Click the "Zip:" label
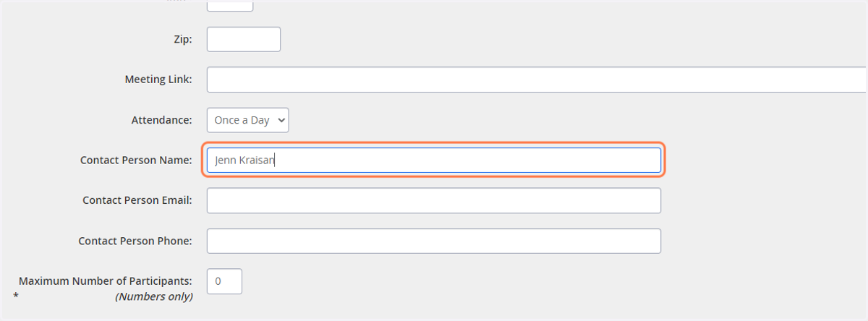Viewport: 868px width, 321px height. pyautogui.click(x=183, y=39)
